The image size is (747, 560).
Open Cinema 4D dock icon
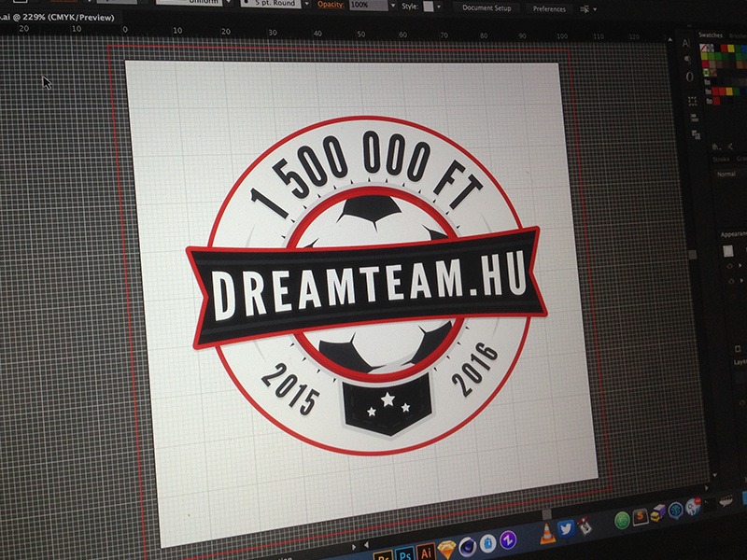(468, 547)
